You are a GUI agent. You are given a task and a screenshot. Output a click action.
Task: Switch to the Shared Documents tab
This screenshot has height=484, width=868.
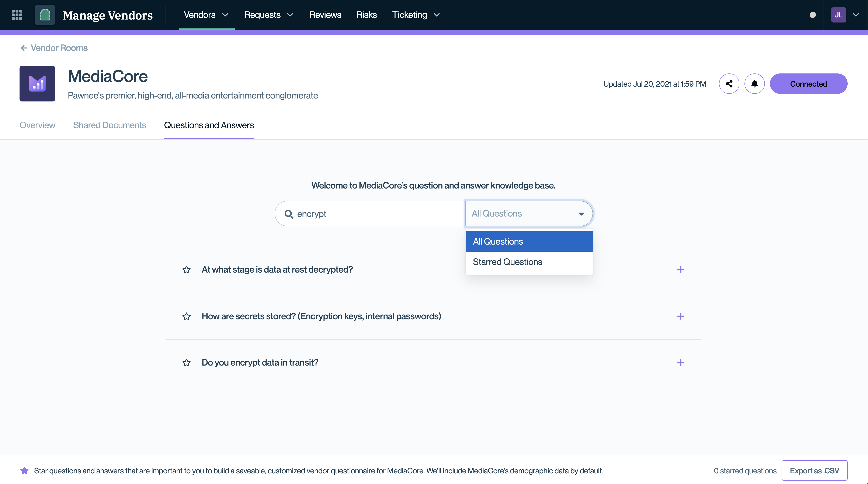coord(110,125)
